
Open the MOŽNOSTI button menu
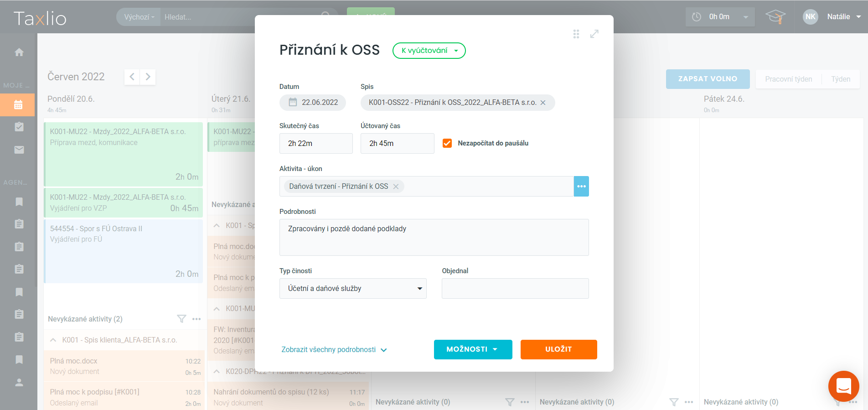[x=473, y=349]
